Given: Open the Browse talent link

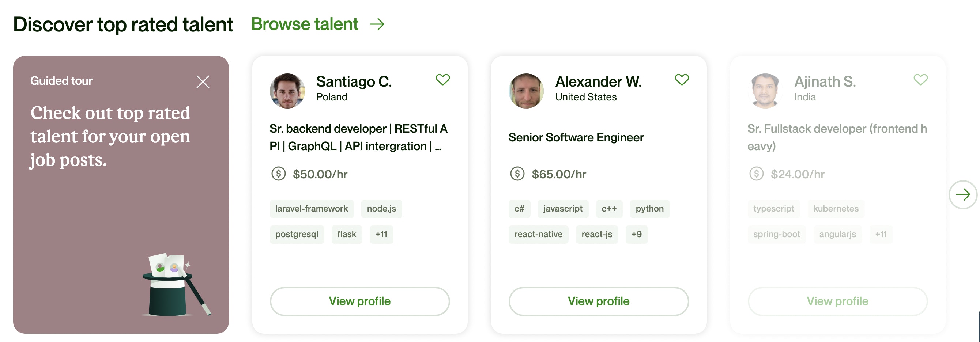Looking at the screenshot, I should click(x=304, y=24).
